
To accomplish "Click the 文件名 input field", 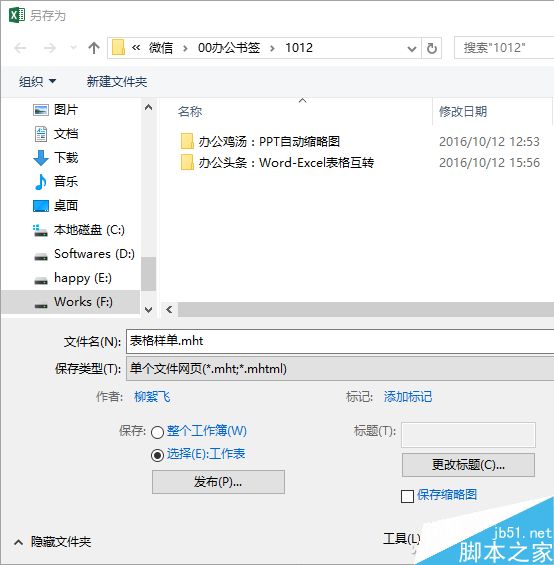I will pyautogui.click(x=340, y=341).
